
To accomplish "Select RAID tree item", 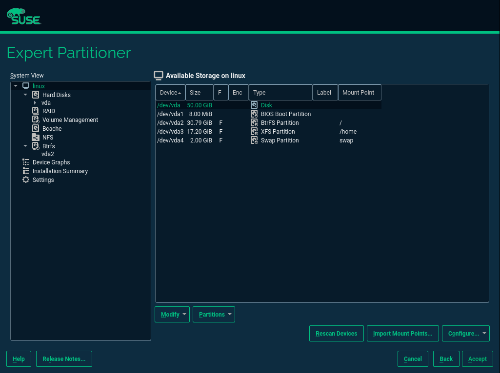I will pyautogui.click(x=49, y=111).
